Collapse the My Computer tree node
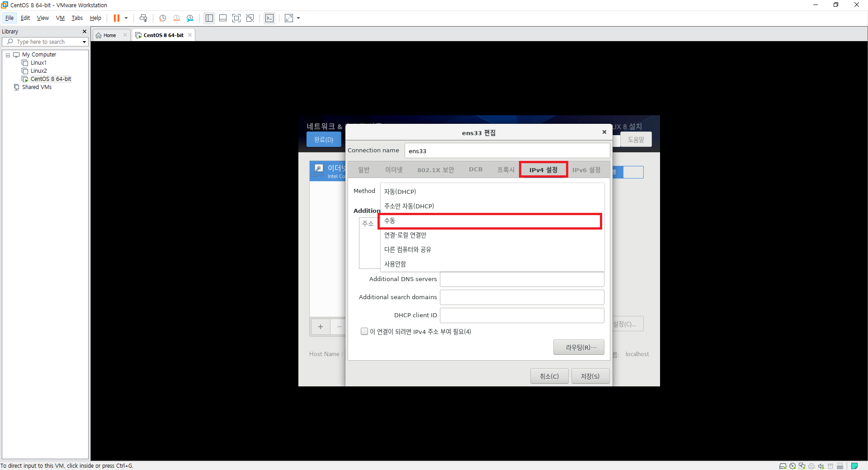868x470 pixels. 8,55
